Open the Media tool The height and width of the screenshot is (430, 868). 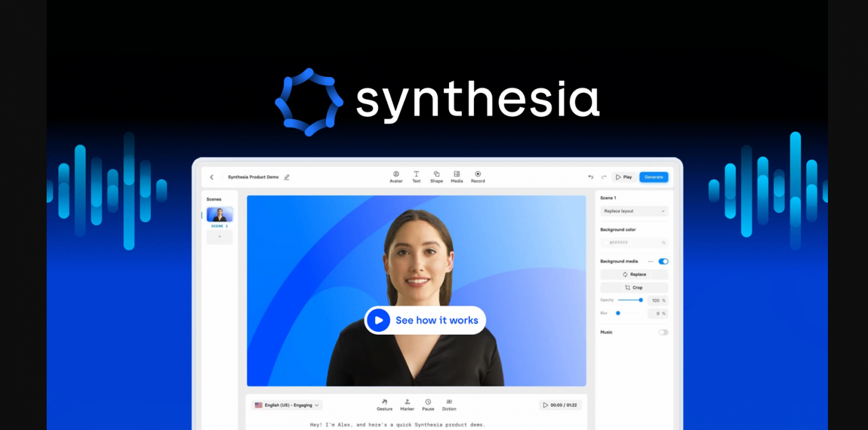(457, 177)
